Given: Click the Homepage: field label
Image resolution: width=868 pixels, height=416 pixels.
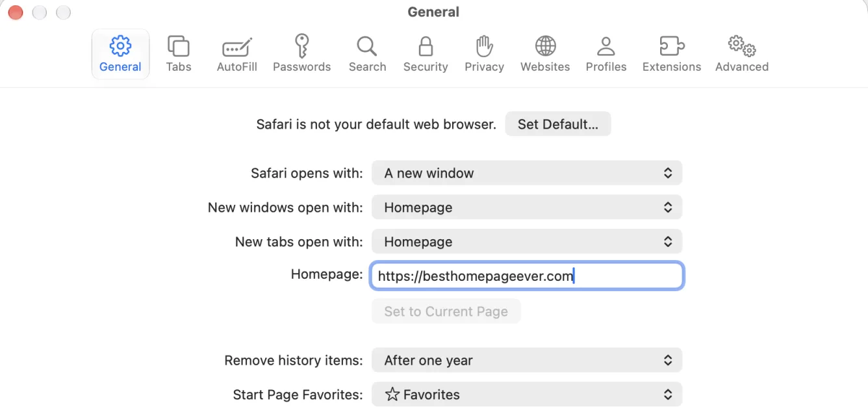Looking at the screenshot, I should tap(327, 274).
